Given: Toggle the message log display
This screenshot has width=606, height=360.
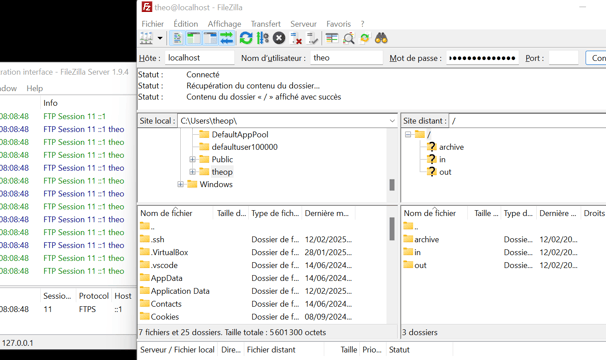Looking at the screenshot, I should (x=178, y=38).
